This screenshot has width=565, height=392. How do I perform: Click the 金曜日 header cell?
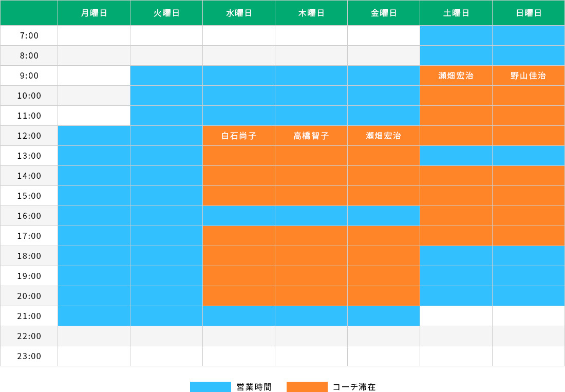(x=384, y=13)
